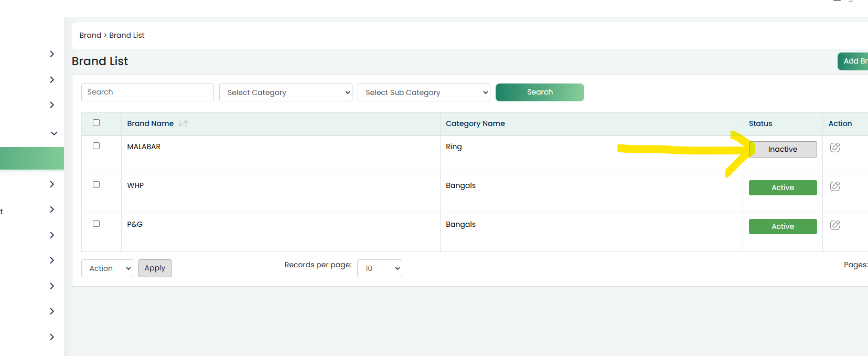Select the WHP row checkbox
Image resolution: width=868 pixels, height=356 pixels.
[96, 184]
